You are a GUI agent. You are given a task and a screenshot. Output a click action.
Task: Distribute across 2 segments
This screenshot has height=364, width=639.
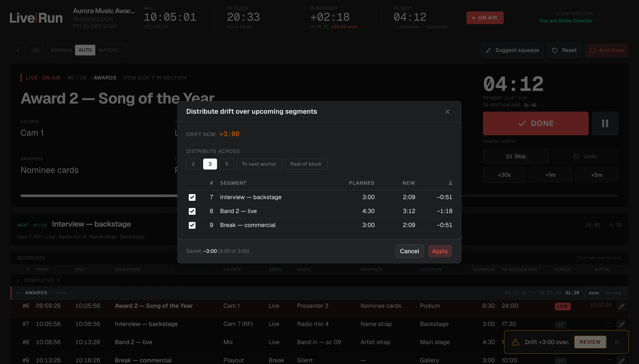click(193, 164)
